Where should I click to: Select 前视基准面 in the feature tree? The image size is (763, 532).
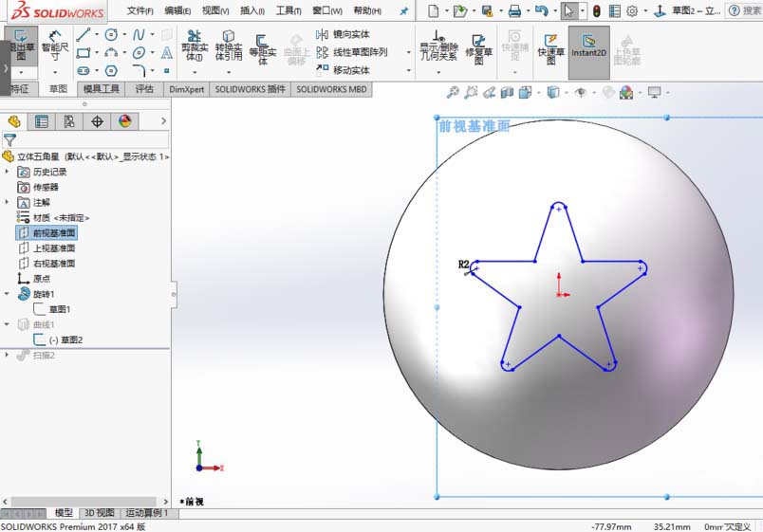(x=47, y=233)
